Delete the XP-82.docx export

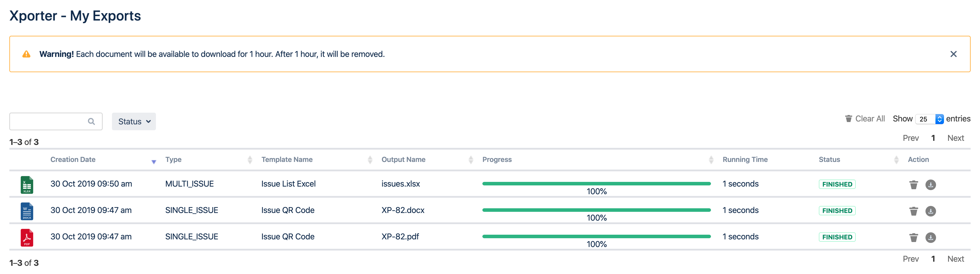[x=913, y=211]
